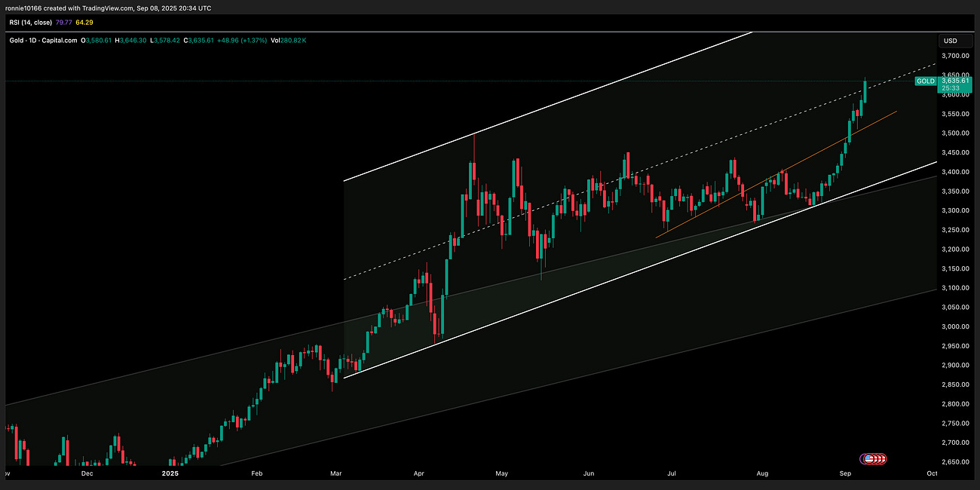Click the change value +48.96 (+1.37%)

coord(243,40)
